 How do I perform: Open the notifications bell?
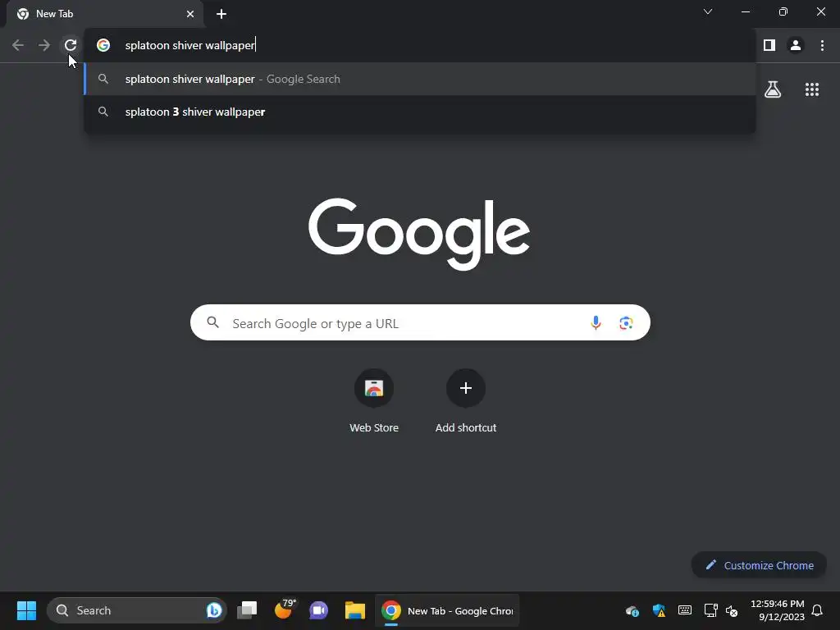point(817,610)
